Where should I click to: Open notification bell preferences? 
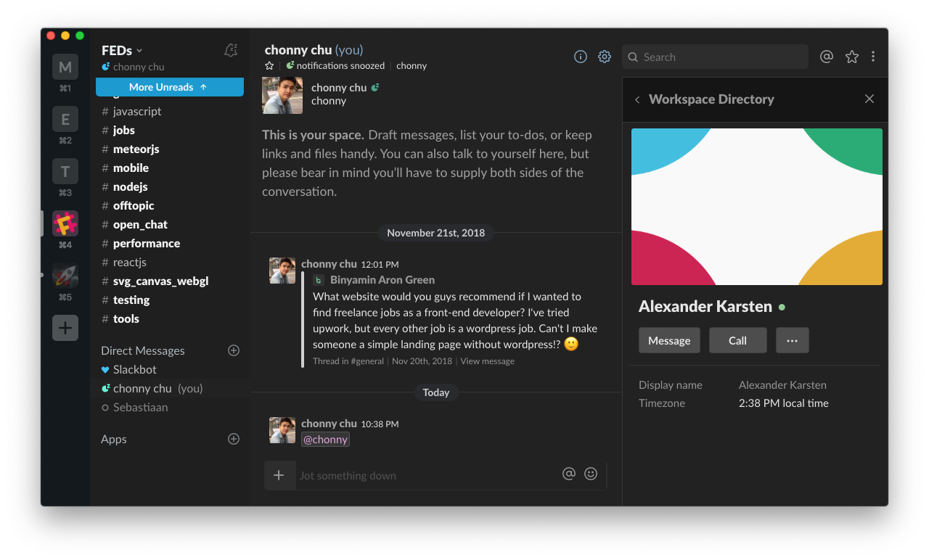tap(231, 50)
